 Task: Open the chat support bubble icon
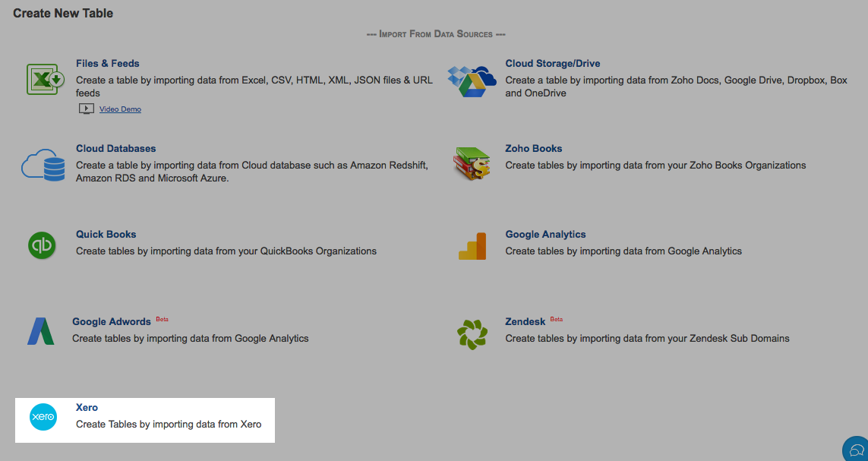point(856,449)
